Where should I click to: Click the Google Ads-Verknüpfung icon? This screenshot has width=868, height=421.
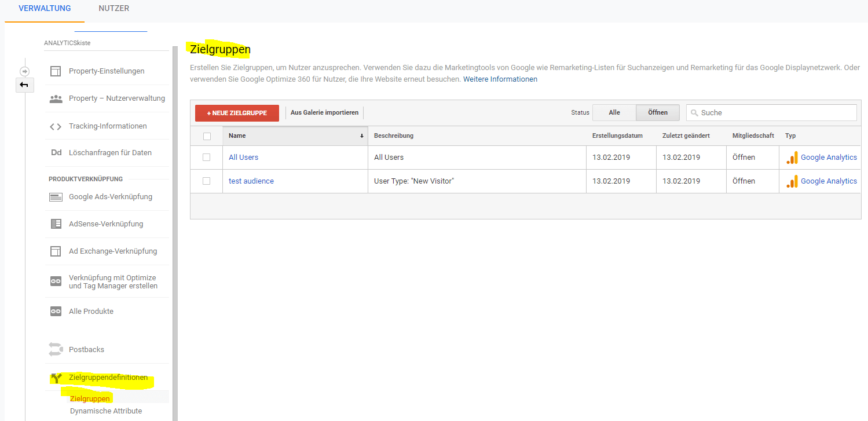pos(56,197)
